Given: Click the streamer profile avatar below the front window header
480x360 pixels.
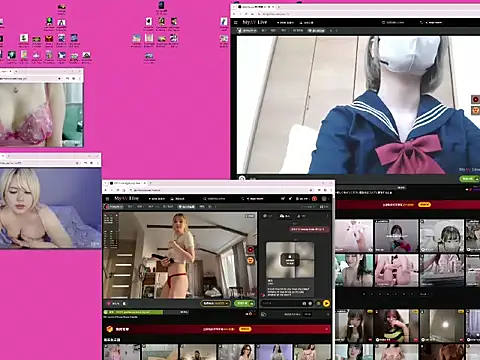Looking at the screenshot, I should point(107,207).
